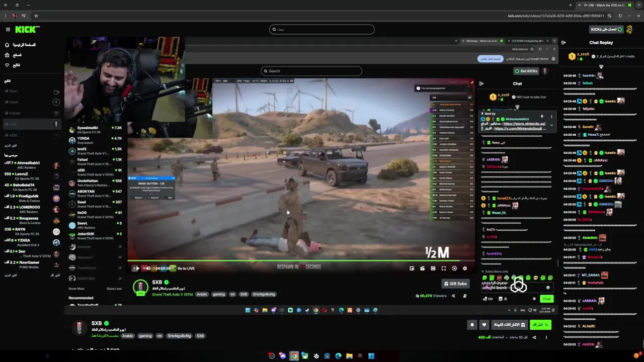Click gaming tag in lower channel info

pos(145,336)
